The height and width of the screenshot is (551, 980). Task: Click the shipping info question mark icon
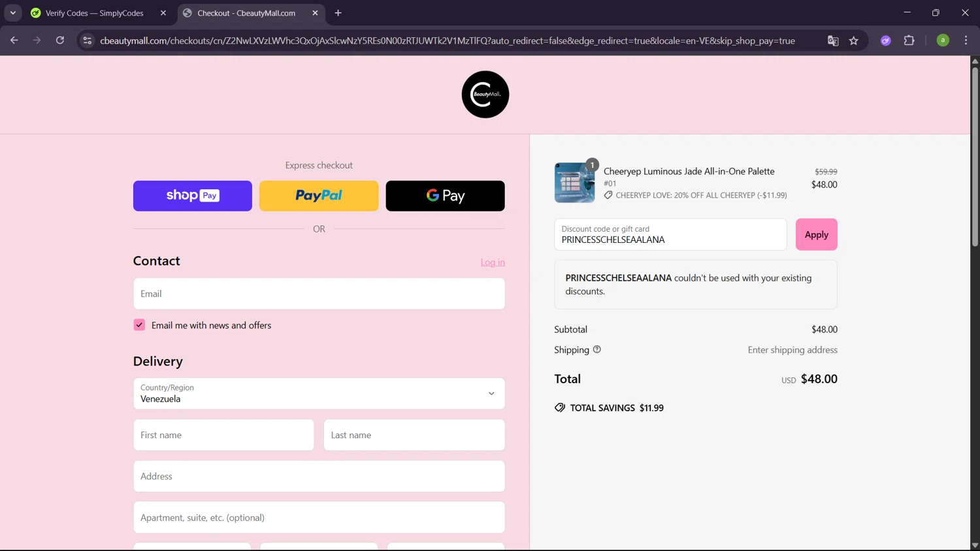pos(596,350)
